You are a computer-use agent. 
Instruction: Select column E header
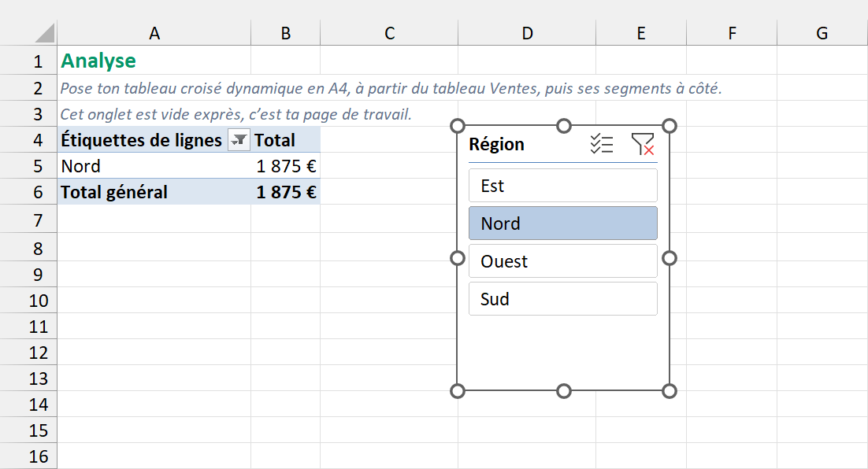641,33
